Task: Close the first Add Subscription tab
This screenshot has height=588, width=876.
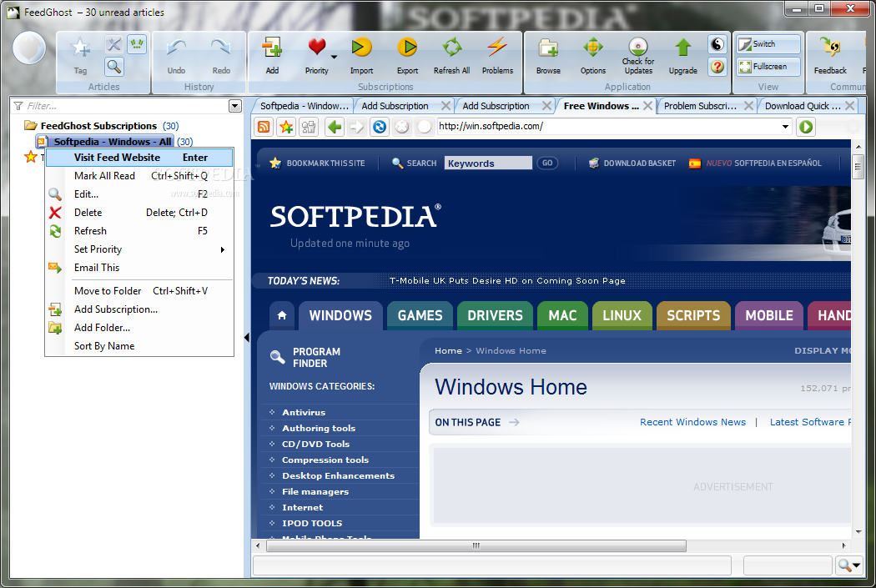Action: coord(446,106)
